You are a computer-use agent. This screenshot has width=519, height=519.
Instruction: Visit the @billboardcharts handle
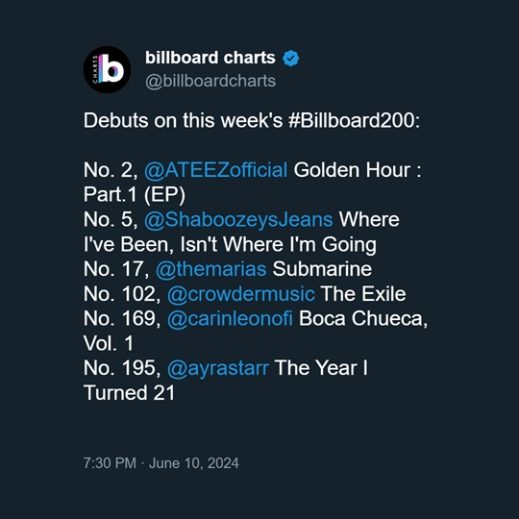point(210,81)
